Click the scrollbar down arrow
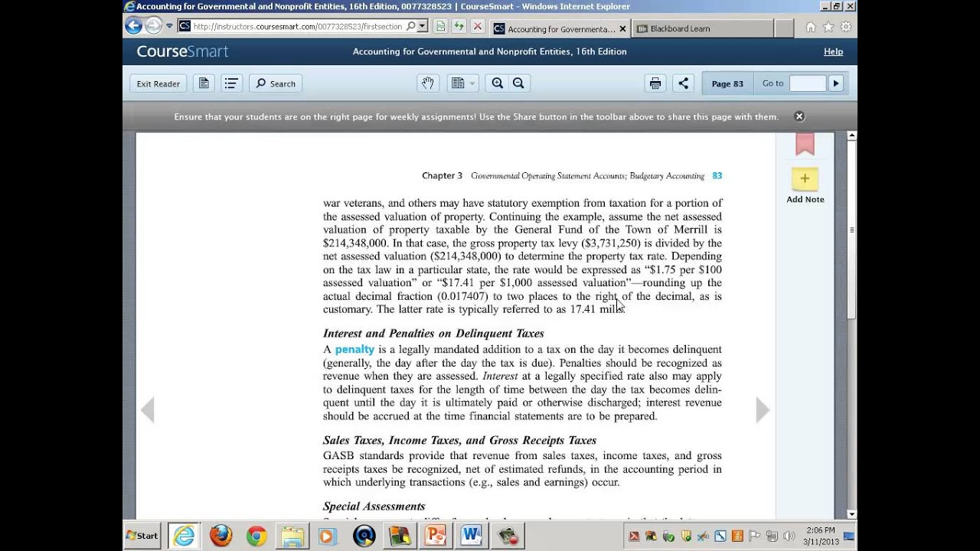The image size is (980, 551). click(852, 514)
